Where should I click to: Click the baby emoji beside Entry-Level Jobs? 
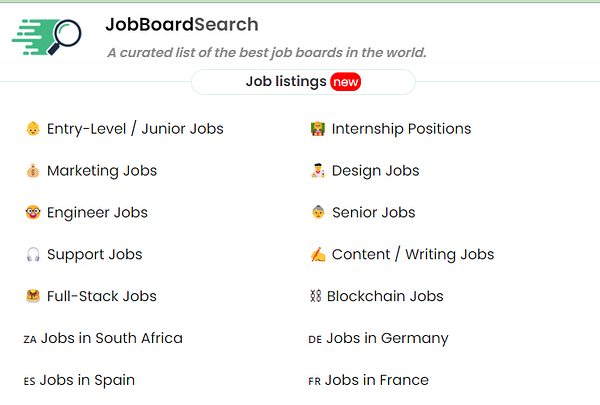[33, 129]
